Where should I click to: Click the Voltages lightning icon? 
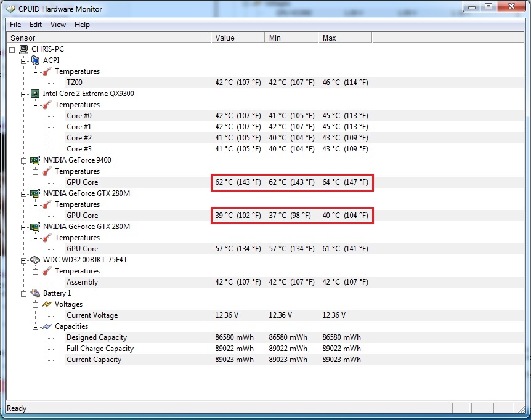tap(47, 304)
